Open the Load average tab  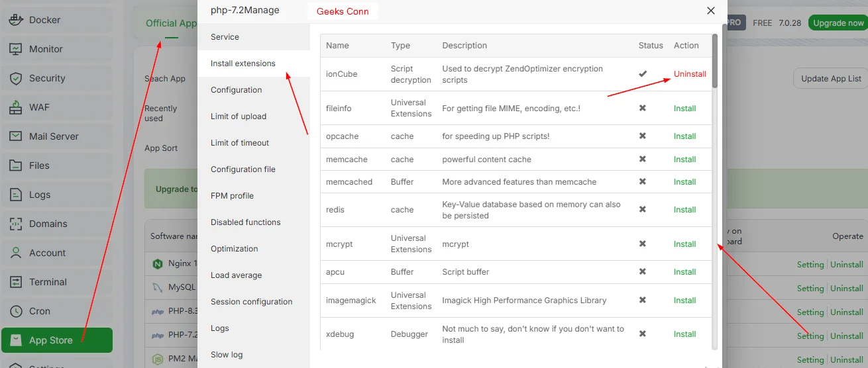click(x=254, y=275)
